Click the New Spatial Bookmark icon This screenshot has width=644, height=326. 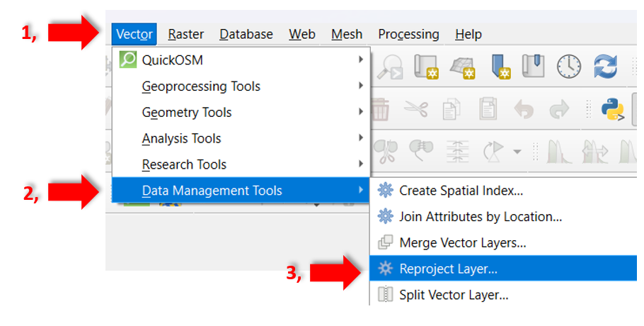click(x=501, y=66)
